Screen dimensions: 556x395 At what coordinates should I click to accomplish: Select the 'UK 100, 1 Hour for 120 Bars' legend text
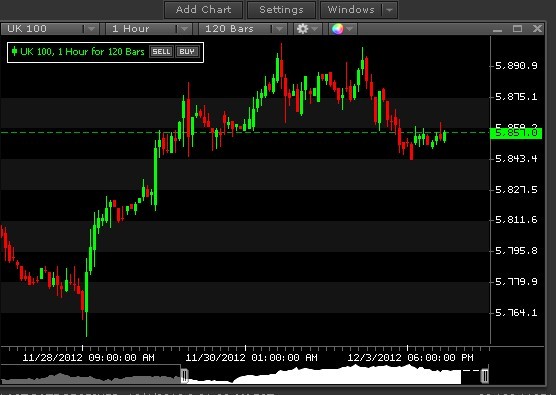click(82, 52)
